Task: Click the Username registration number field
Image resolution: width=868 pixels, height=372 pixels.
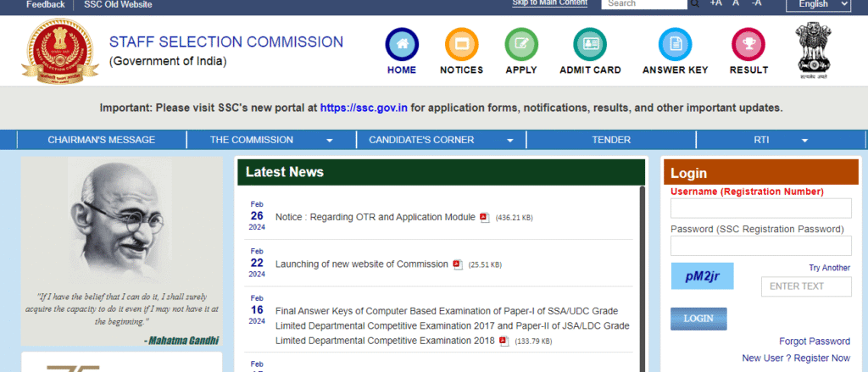Action: coord(760,208)
